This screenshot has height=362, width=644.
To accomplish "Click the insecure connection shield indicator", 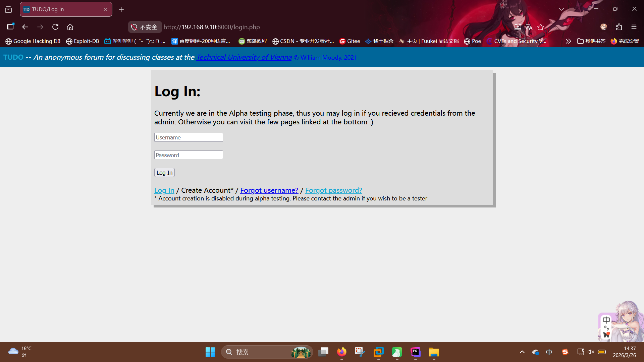I will [x=145, y=27].
